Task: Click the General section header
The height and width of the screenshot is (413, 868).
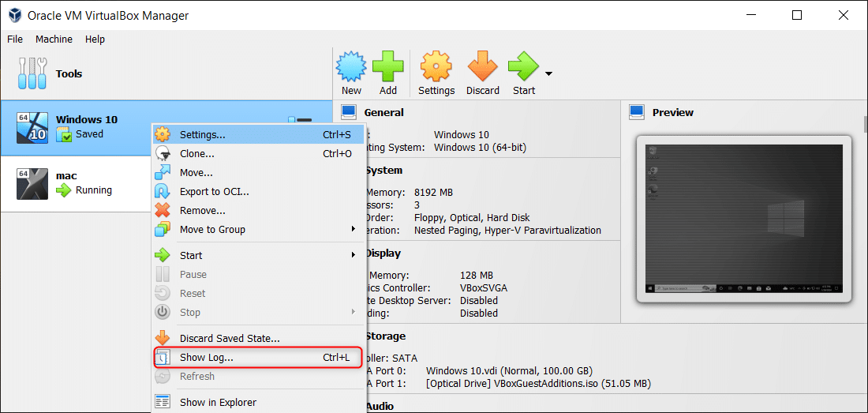Action: (383, 112)
